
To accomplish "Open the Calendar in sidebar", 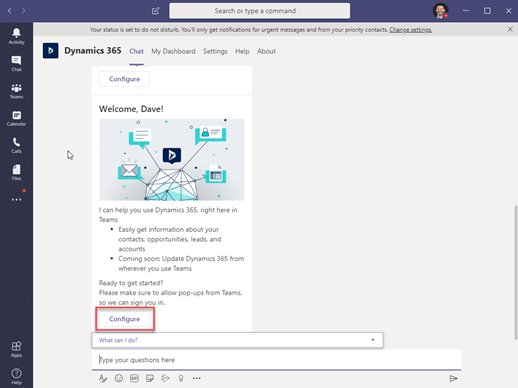I will pyautogui.click(x=16, y=118).
